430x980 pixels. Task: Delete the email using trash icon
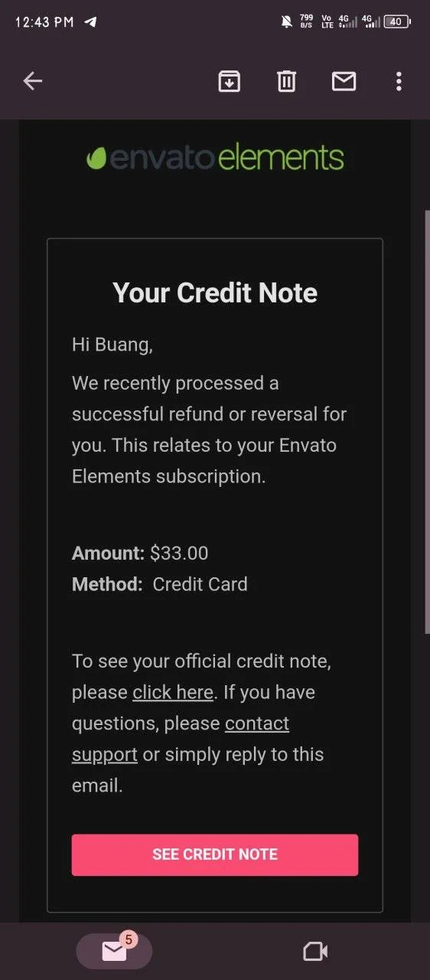point(286,81)
